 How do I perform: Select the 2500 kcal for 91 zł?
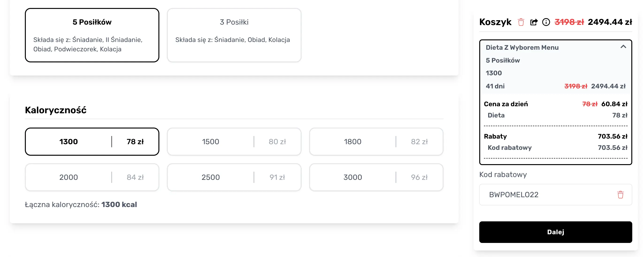234,177
